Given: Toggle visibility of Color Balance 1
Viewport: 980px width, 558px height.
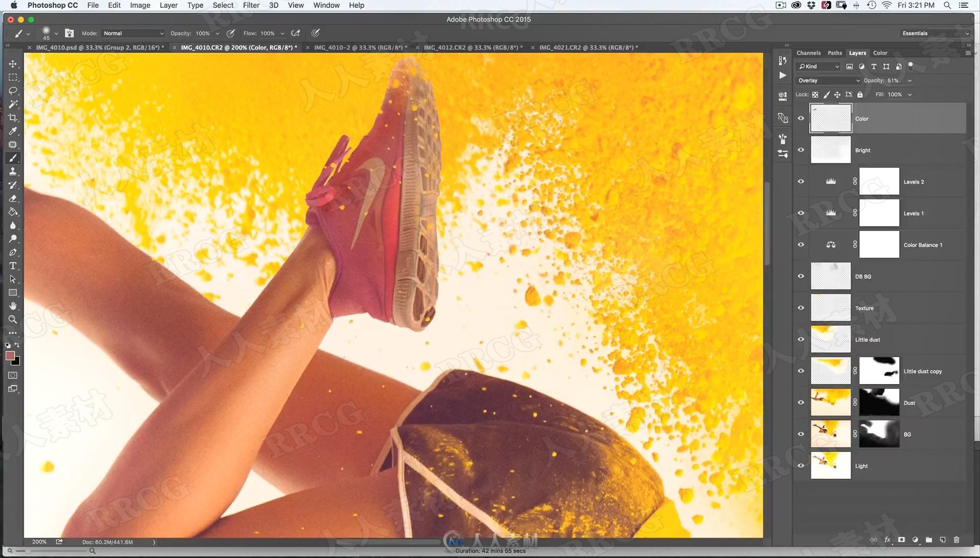Looking at the screenshot, I should 801,245.
